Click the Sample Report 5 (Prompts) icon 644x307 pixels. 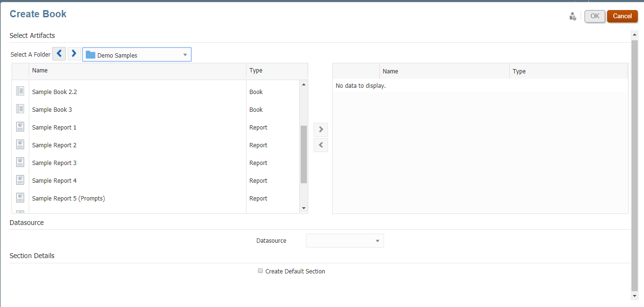pos(20,198)
